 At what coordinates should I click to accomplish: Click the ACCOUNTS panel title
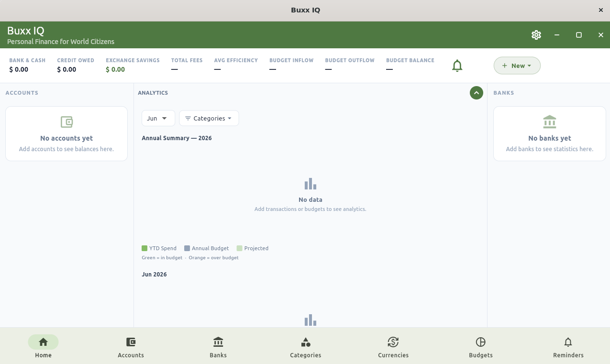22,93
